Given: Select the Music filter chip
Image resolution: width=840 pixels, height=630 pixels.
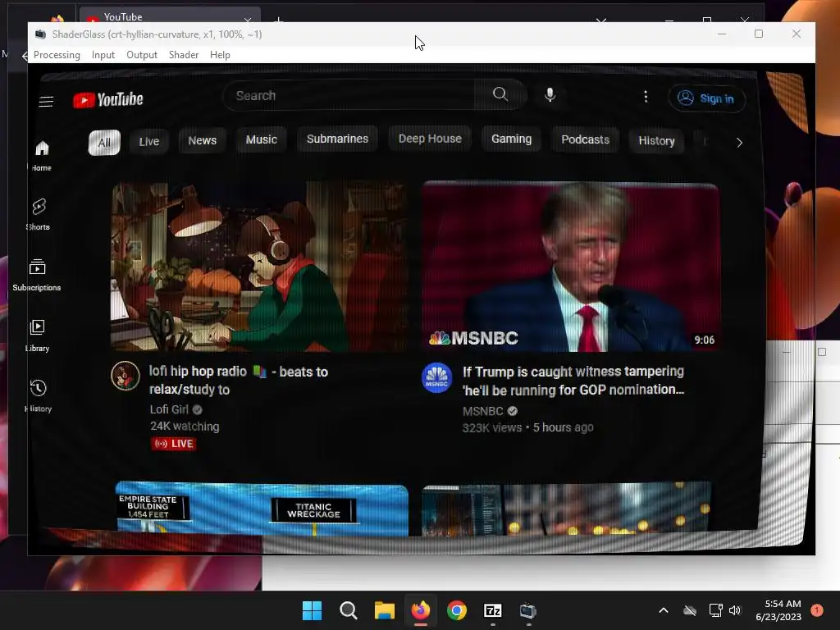Looking at the screenshot, I should [x=262, y=139].
